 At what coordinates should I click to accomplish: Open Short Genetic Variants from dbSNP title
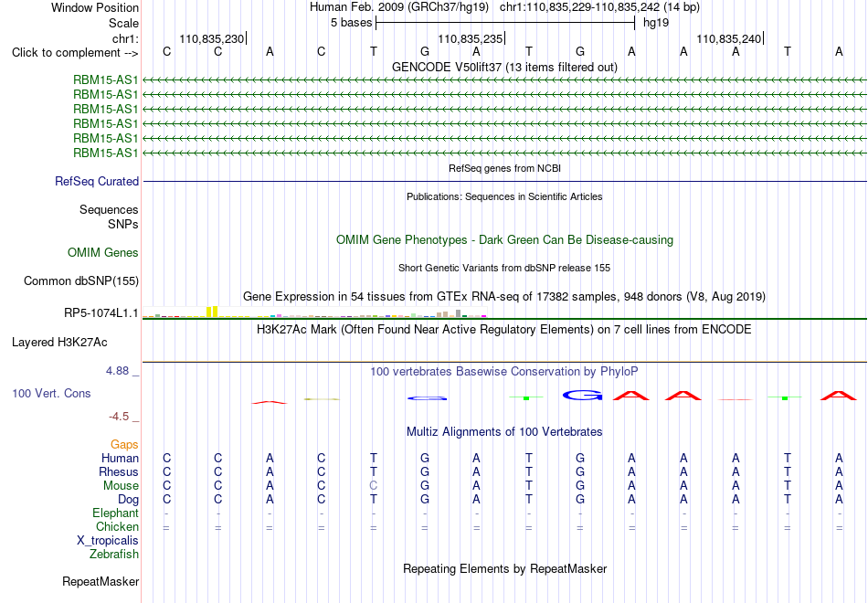pos(504,268)
